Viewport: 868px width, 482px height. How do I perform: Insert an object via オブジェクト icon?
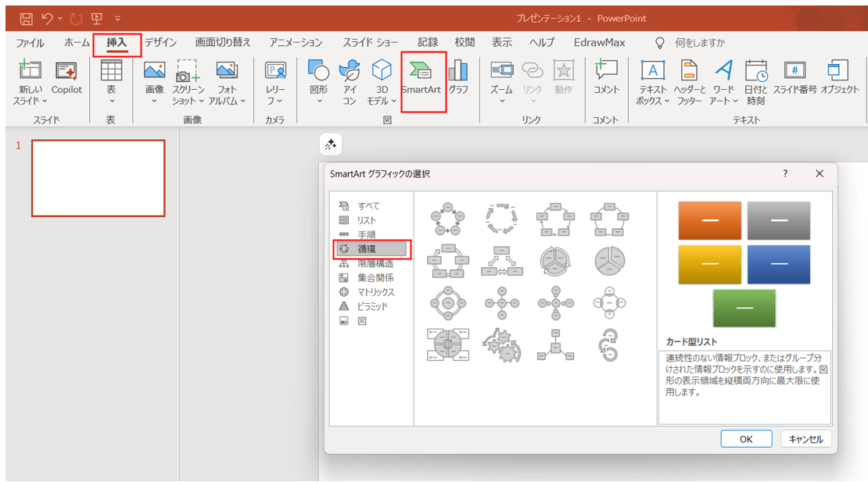click(x=840, y=78)
